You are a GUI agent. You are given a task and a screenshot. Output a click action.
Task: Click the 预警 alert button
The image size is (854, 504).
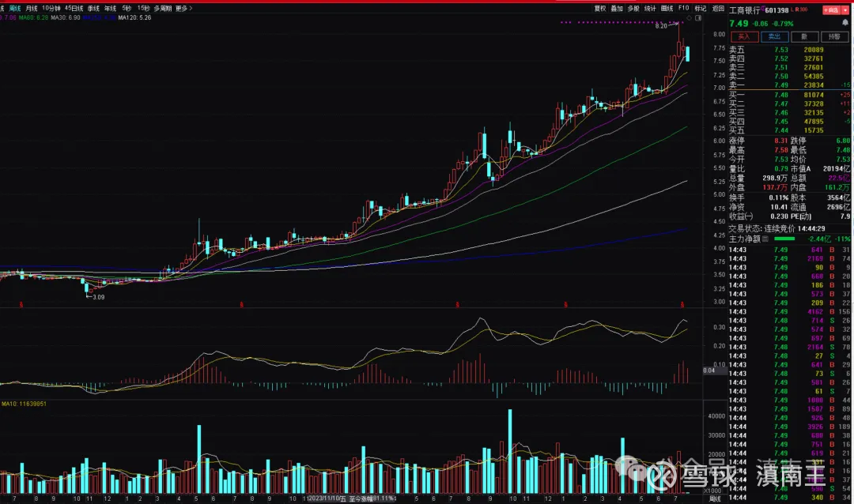[x=834, y=36]
